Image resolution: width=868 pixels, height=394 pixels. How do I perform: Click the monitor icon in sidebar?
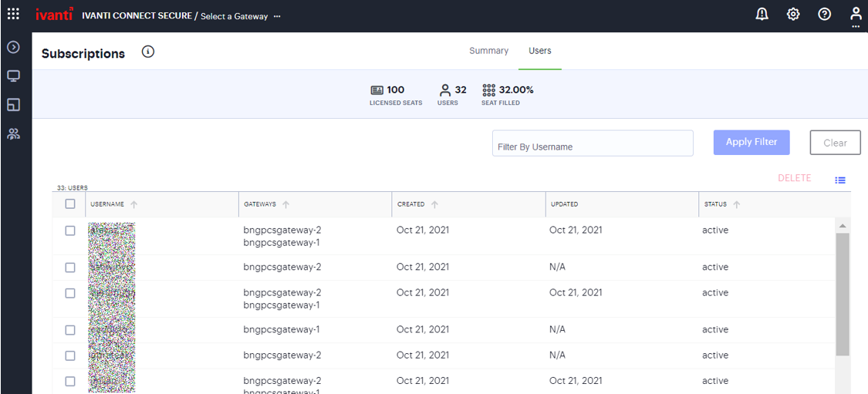tap(13, 76)
